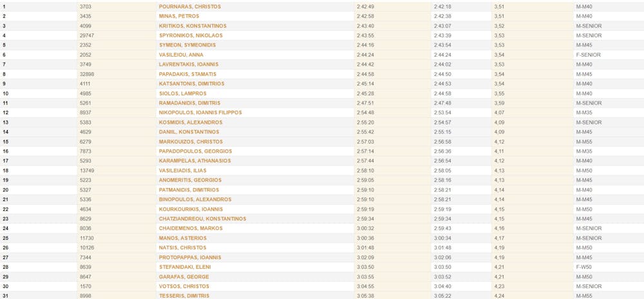View Karampelas, Athanasios result

pyautogui.click(x=194, y=160)
